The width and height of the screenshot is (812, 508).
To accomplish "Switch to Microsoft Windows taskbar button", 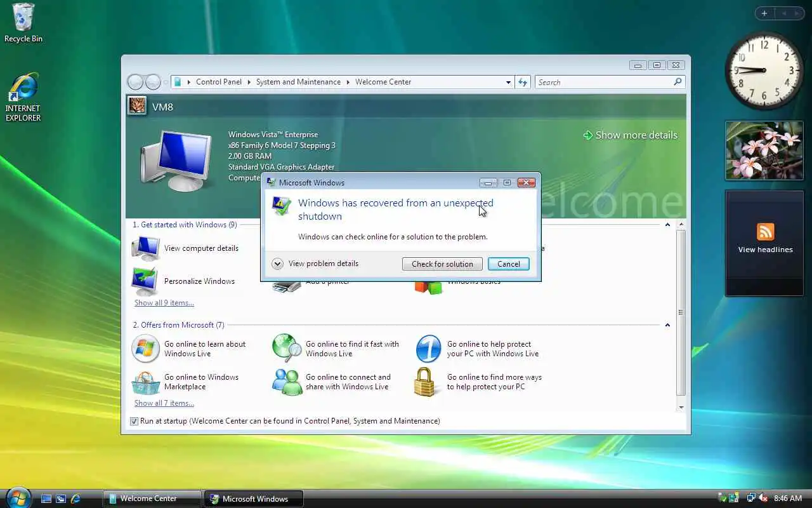I will (x=254, y=498).
